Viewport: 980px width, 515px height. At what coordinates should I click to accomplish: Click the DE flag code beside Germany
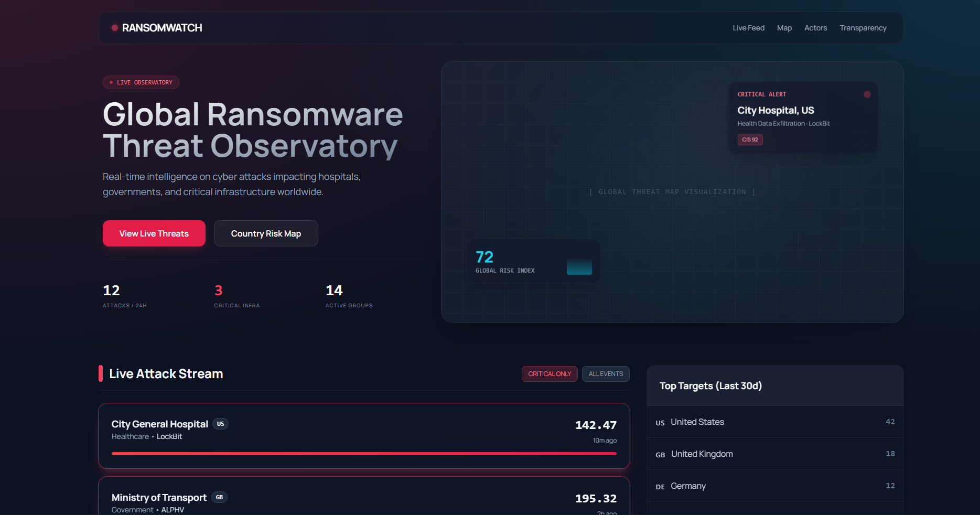(x=660, y=487)
